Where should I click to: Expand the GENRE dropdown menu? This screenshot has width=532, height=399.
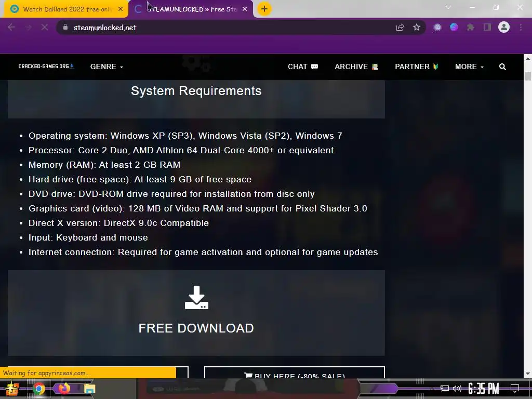(x=107, y=66)
